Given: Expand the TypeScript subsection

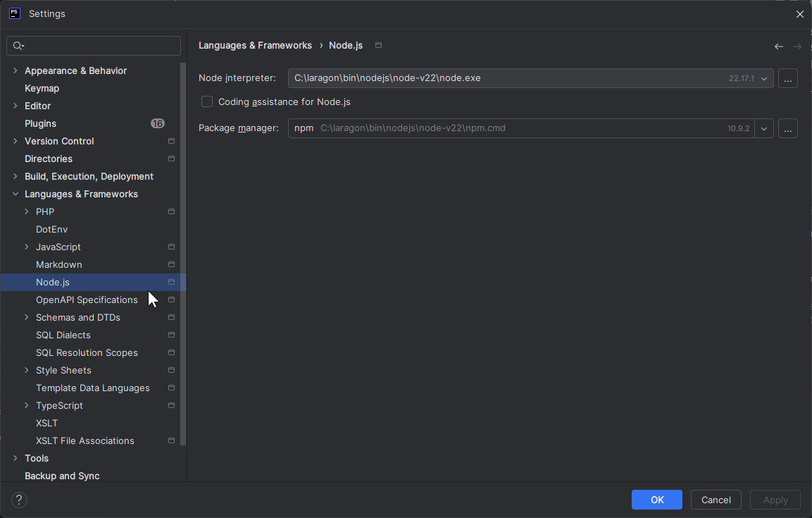Looking at the screenshot, I should coord(27,405).
